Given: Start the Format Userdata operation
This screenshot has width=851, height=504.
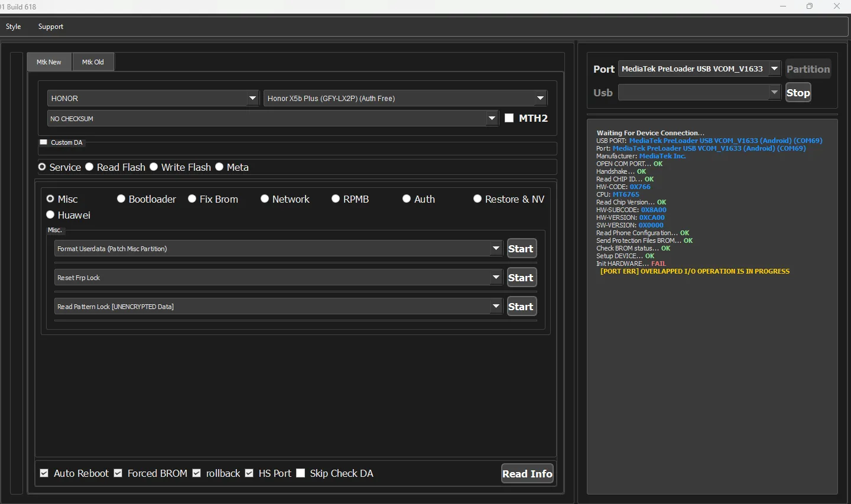Looking at the screenshot, I should 521,249.
